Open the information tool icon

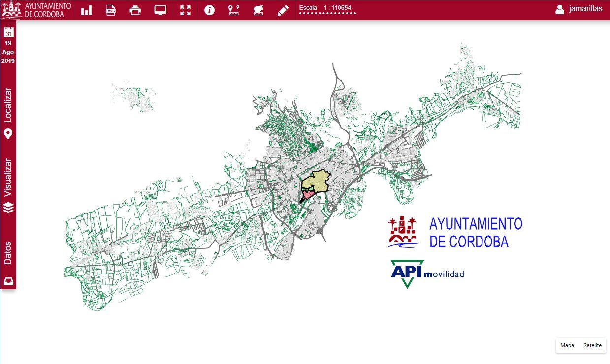click(x=210, y=10)
